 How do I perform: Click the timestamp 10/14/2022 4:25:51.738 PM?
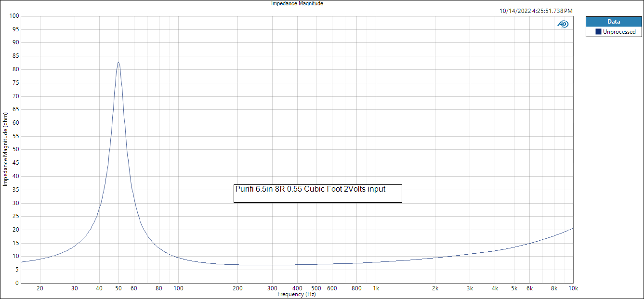(x=536, y=11)
